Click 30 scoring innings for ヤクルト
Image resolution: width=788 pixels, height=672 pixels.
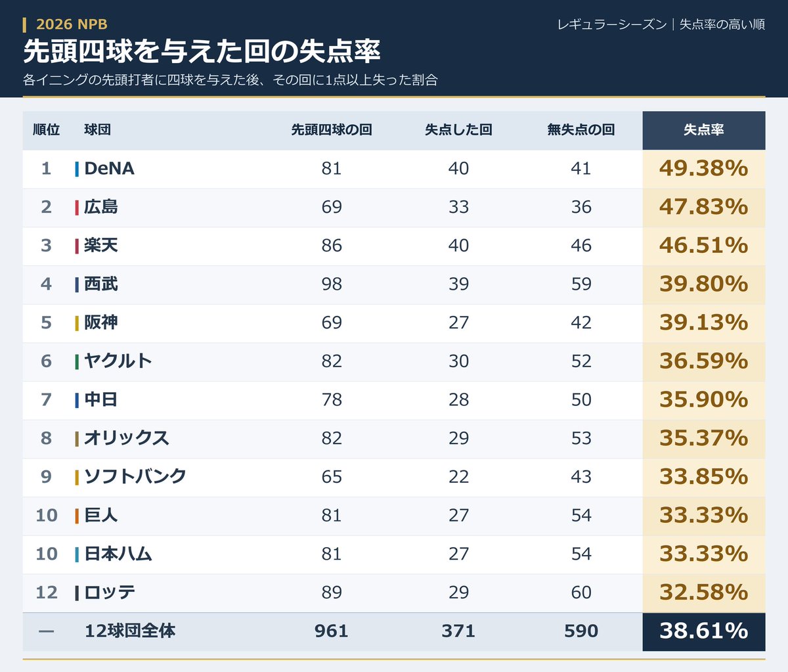(x=458, y=361)
